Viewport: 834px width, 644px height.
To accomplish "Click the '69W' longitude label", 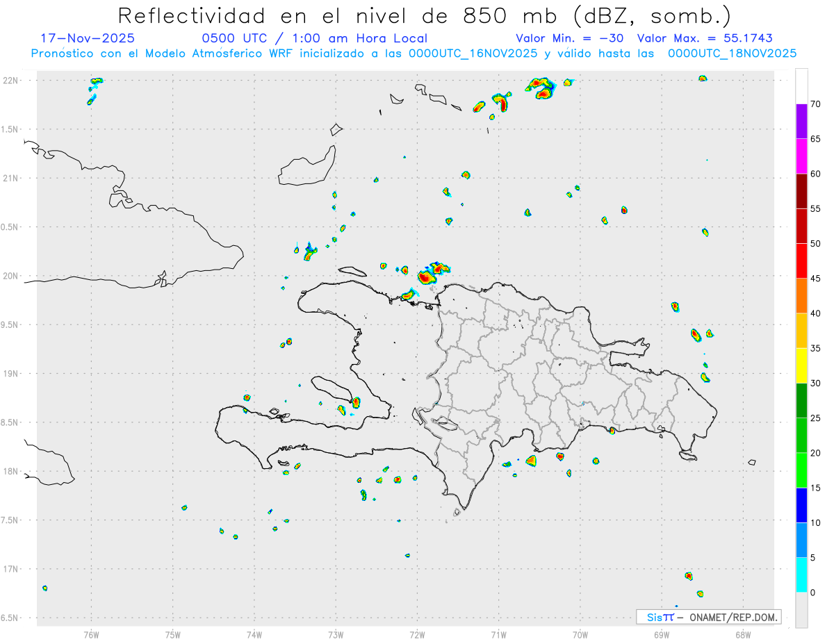I will click(x=662, y=634).
